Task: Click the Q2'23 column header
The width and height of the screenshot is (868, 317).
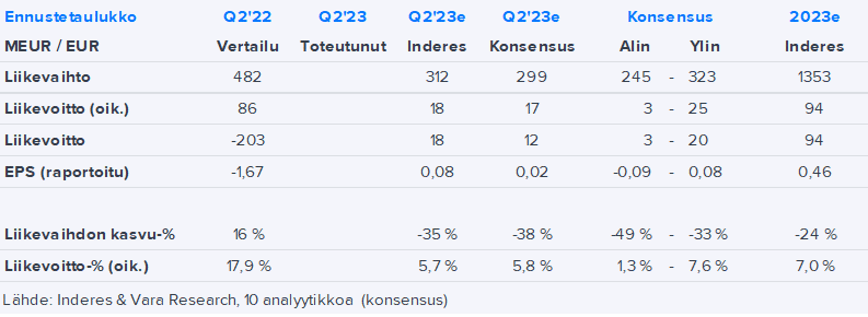Action: point(342,17)
